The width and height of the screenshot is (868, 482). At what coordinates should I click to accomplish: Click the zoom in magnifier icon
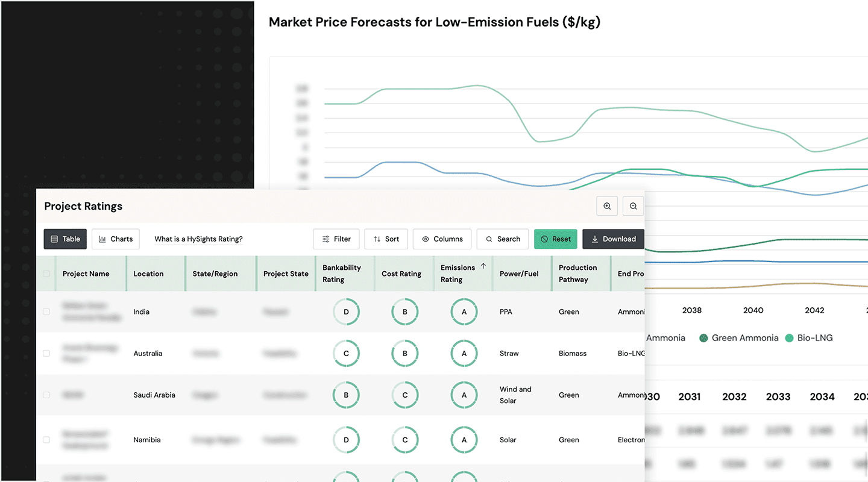pyautogui.click(x=607, y=206)
